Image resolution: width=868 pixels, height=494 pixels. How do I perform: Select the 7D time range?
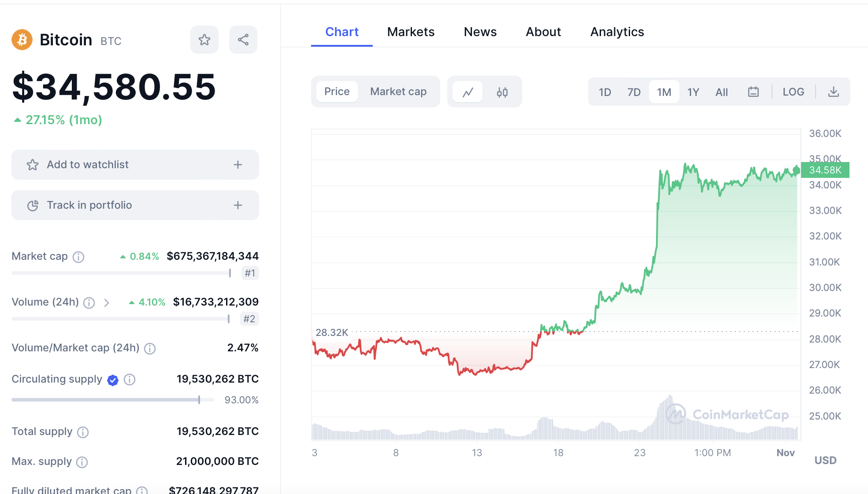click(634, 92)
